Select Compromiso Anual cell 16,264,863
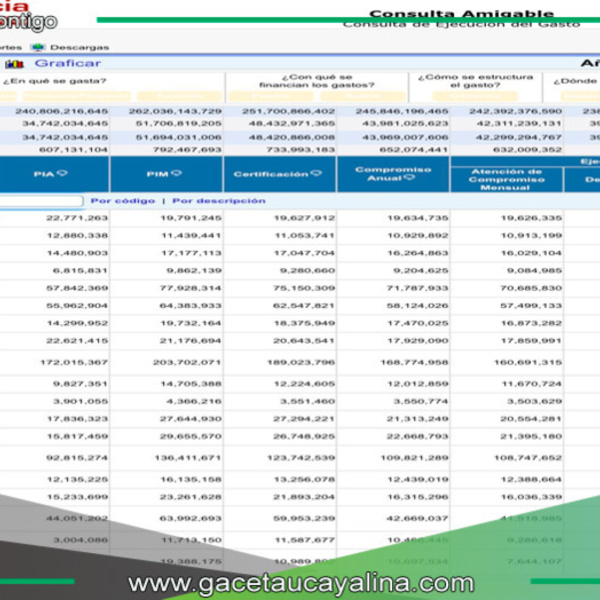Screen dimensions: 600x600 tap(418, 253)
